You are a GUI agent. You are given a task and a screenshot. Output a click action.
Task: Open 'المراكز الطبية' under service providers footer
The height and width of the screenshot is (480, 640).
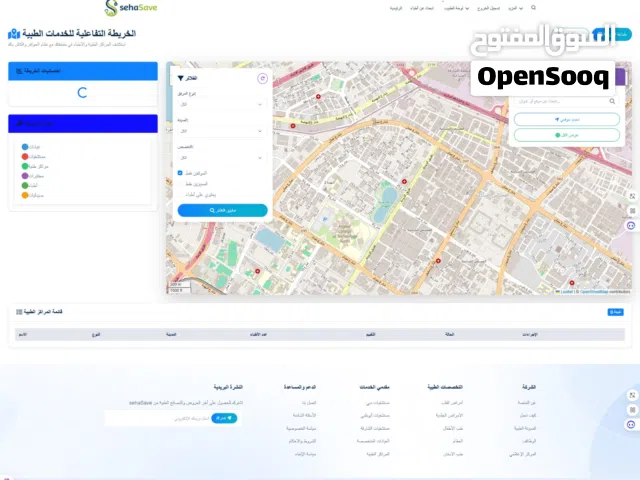point(378,454)
